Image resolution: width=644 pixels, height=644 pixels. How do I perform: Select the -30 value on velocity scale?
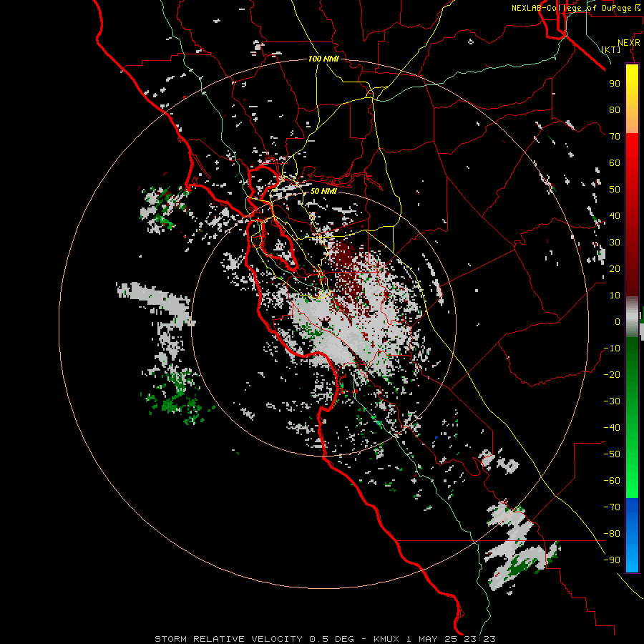pyautogui.click(x=612, y=401)
